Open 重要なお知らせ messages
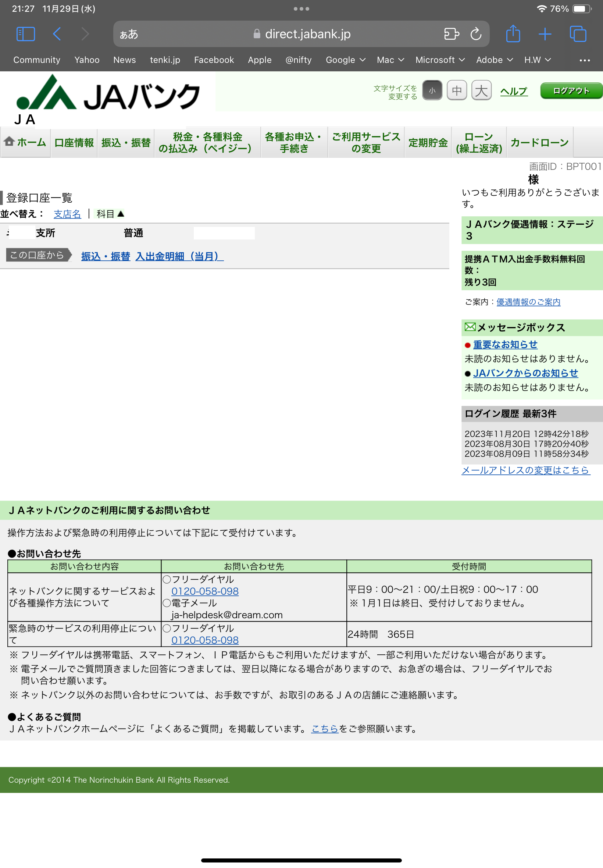Screen dimensions: 603x868 (x=505, y=344)
